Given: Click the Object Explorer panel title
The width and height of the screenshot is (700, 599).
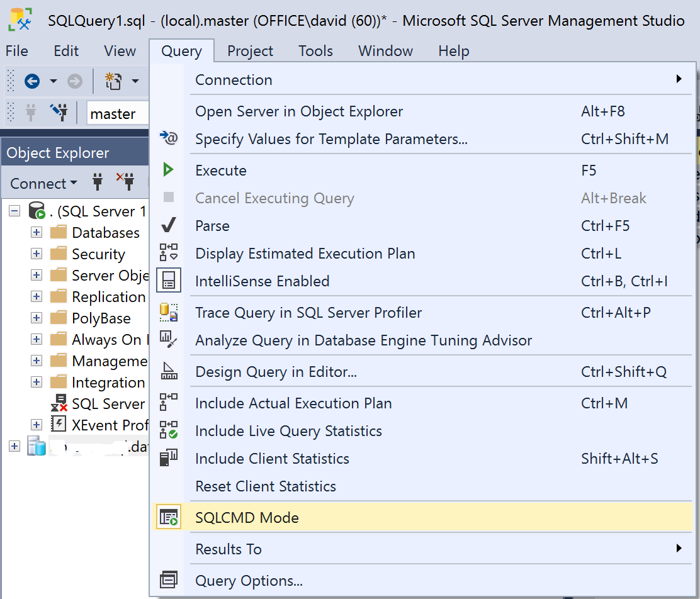Looking at the screenshot, I should click(57, 153).
